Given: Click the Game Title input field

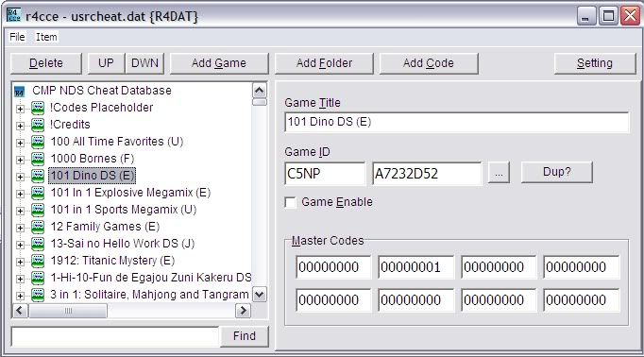Looking at the screenshot, I should [457, 122].
